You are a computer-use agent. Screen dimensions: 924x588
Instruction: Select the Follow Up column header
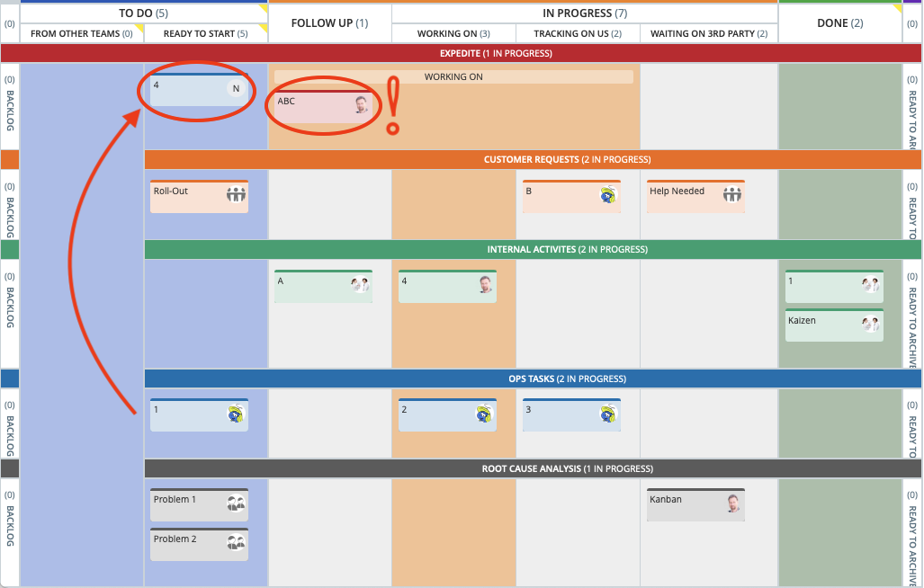tap(329, 22)
